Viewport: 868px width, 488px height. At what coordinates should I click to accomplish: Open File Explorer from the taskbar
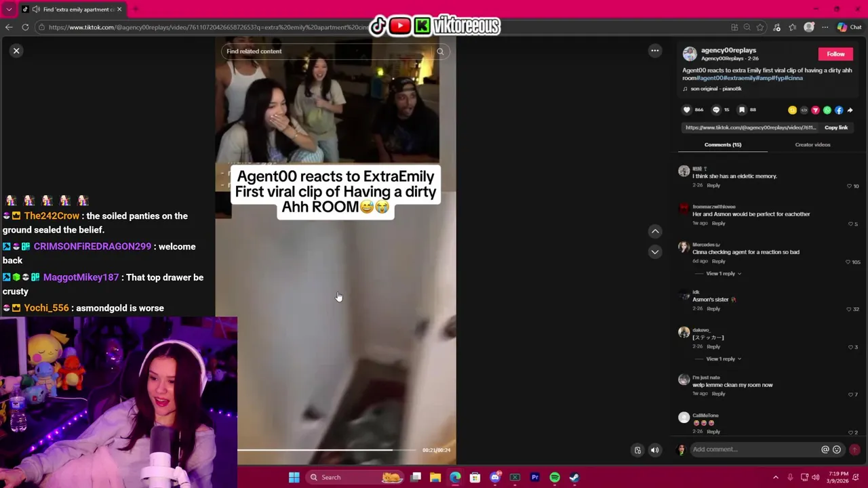435,477
